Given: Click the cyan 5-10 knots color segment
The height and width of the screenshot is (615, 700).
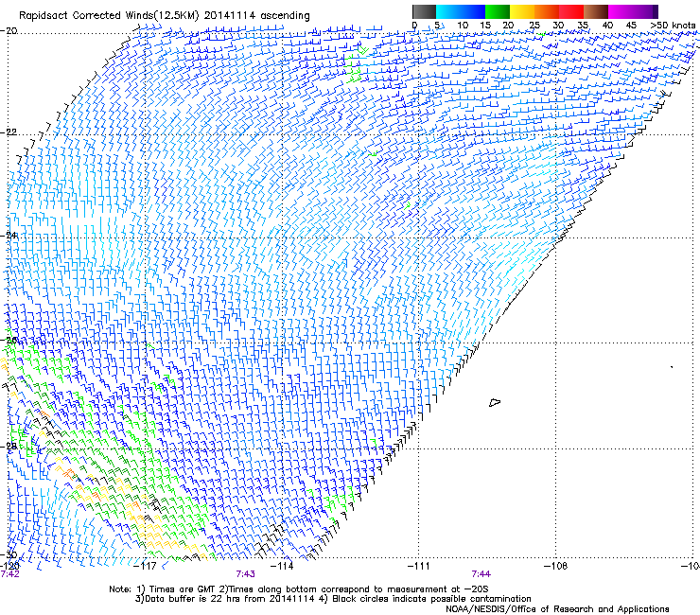Looking at the screenshot, I should pos(448,11).
